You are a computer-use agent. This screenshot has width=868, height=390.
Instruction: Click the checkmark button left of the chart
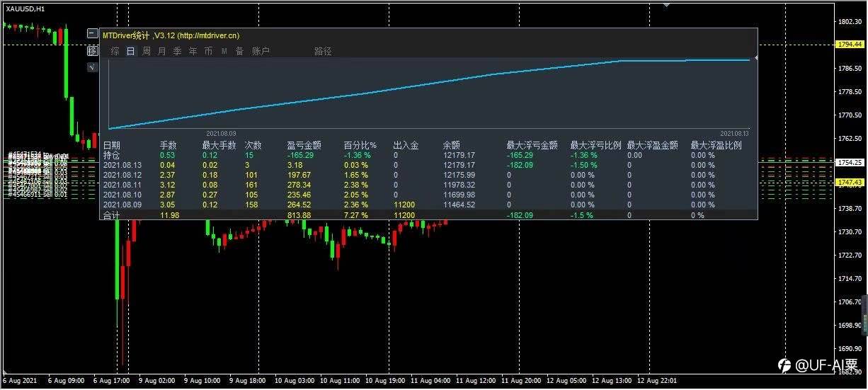tap(92, 67)
